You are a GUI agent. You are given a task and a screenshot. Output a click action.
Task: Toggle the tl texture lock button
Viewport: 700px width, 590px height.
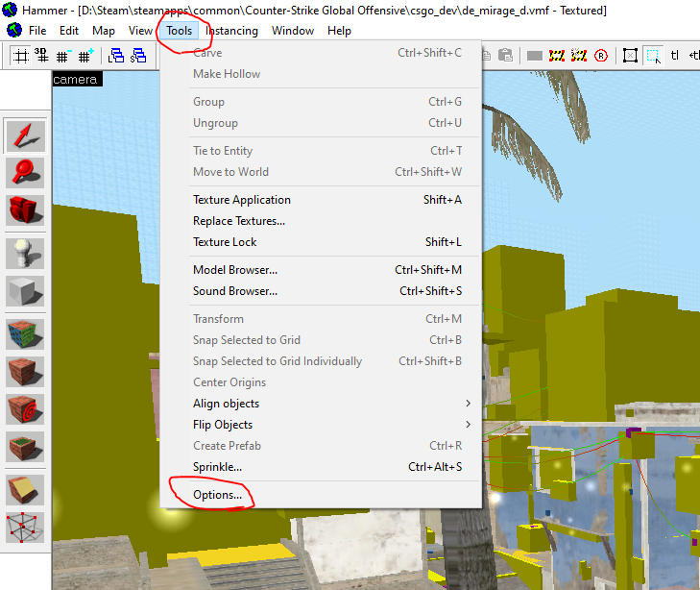[x=674, y=56]
